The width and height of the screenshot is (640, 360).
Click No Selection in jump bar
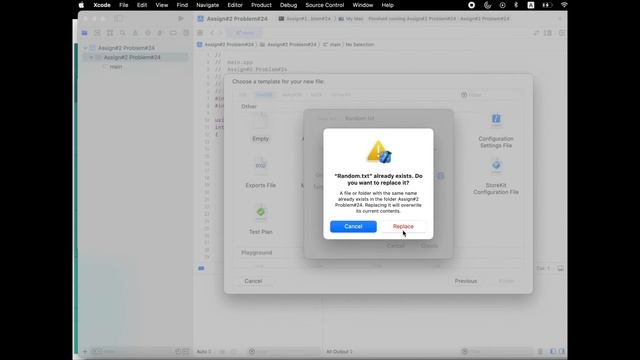(360, 44)
